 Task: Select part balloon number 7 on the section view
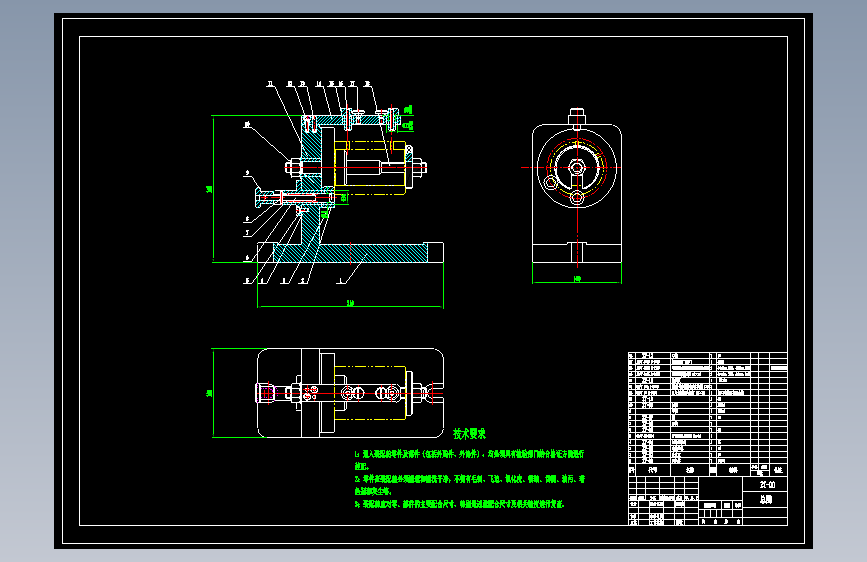[x=247, y=233]
